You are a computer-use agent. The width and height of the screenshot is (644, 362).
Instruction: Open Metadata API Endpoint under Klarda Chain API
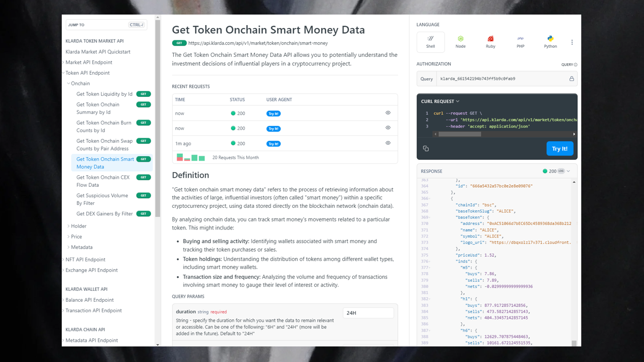point(91,340)
